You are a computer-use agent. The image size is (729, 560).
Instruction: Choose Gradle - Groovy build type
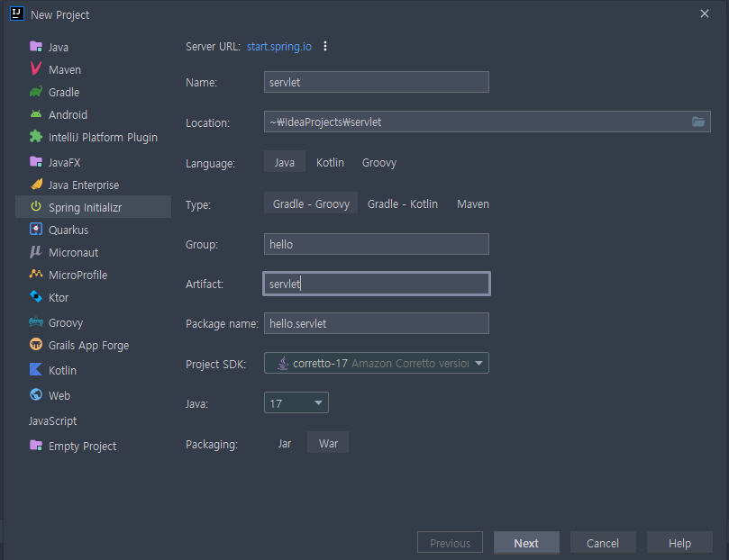click(x=311, y=203)
